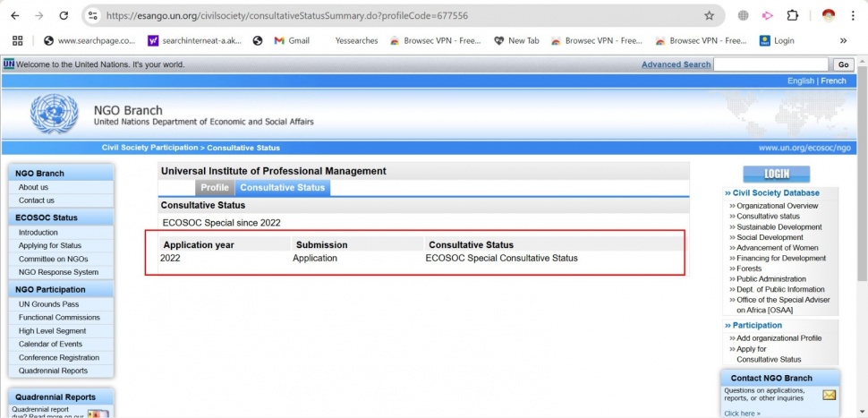The width and height of the screenshot is (868, 418).
Task: Open Contact us in NGO Branch menu
Action: [37, 200]
